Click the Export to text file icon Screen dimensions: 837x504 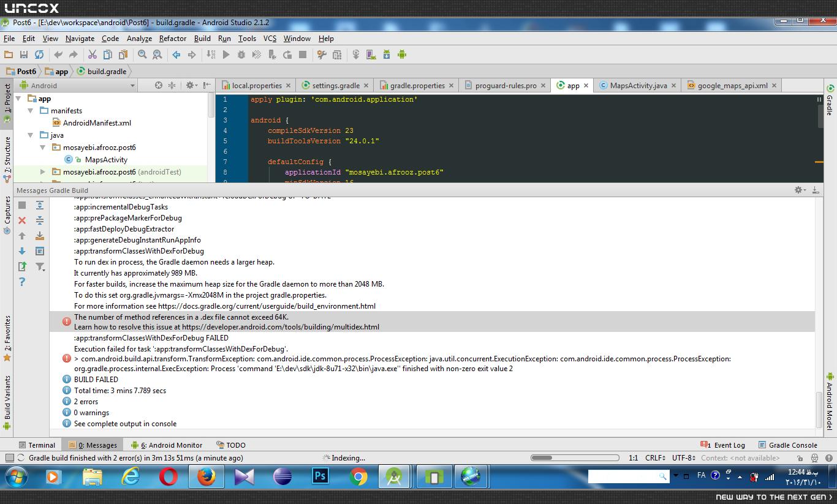22,266
